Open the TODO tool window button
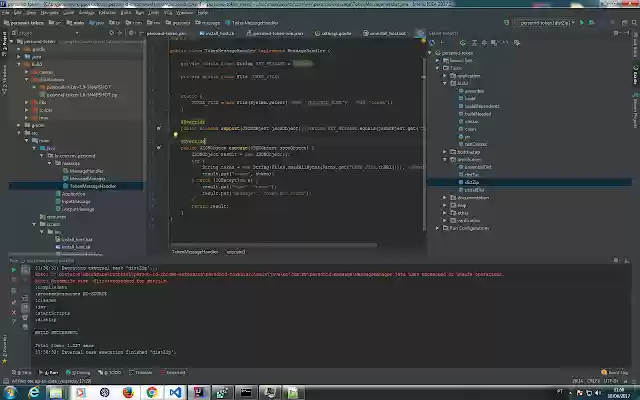 click(x=109, y=372)
